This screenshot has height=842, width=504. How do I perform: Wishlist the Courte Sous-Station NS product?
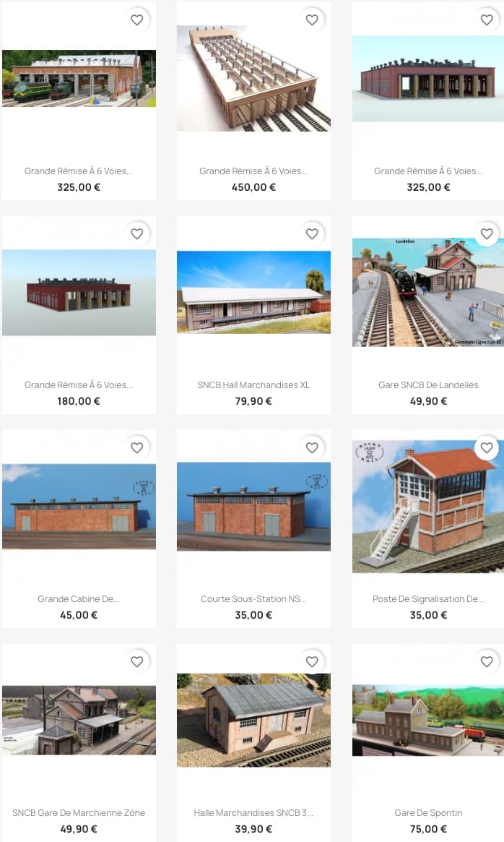pyautogui.click(x=312, y=448)
